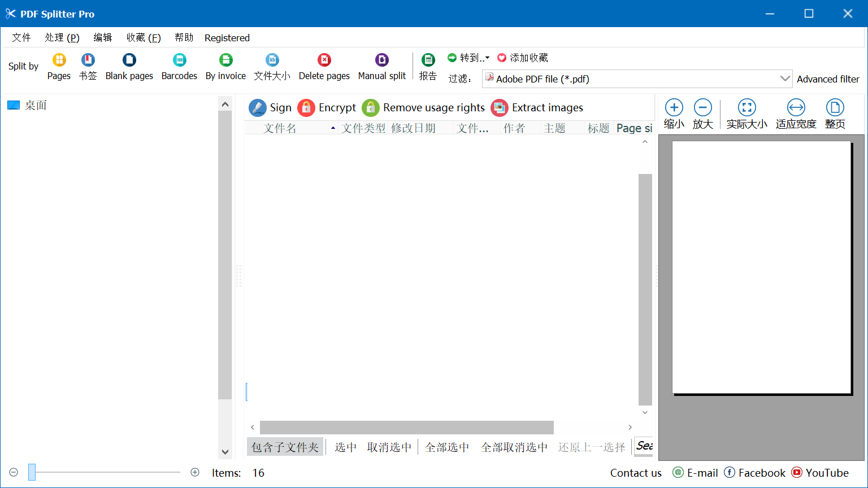Sort by the 修改日期 column header
This screenshot has width=868, height=488.
pos(421,128)
